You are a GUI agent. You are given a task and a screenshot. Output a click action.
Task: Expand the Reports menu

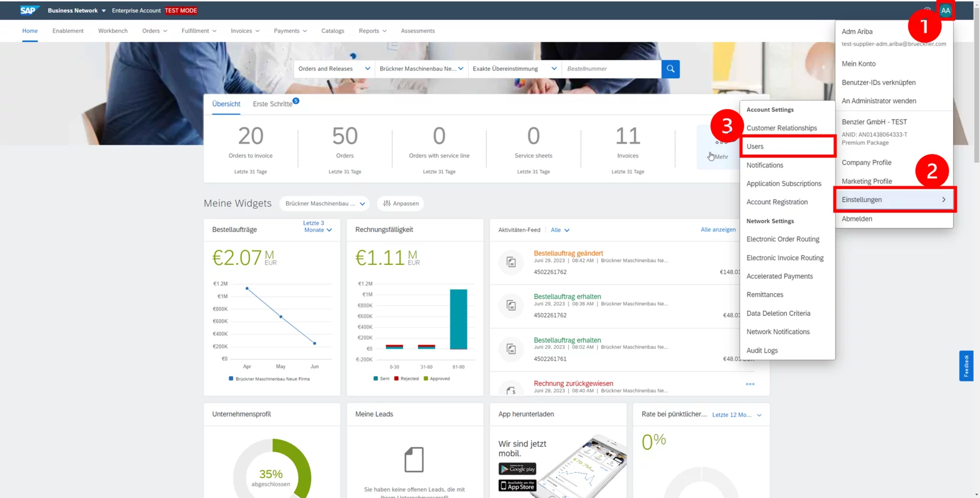[x=373, y=30]
